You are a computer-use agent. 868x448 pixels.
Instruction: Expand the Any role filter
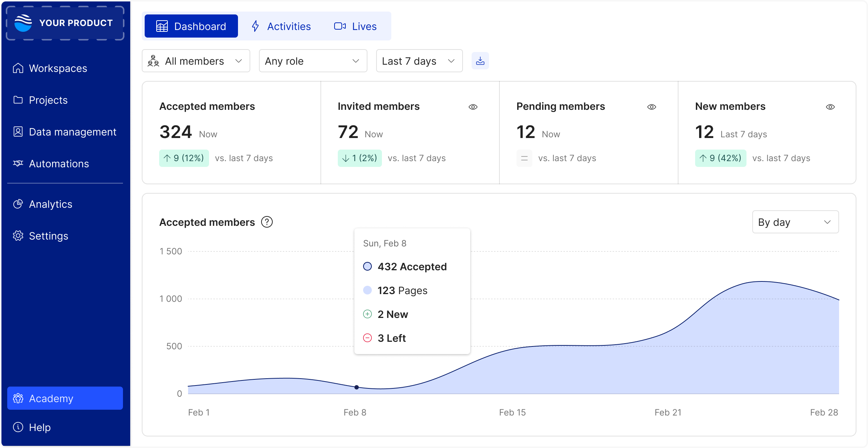tap(313, 61)
